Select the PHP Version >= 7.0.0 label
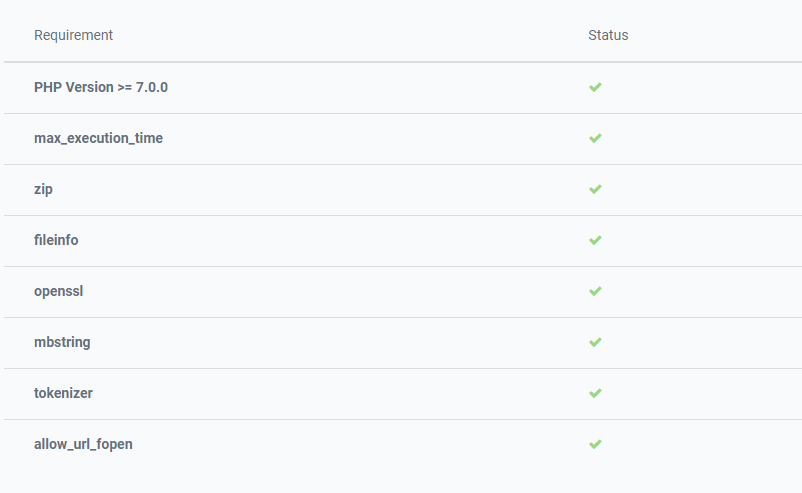Viewport: 802px width, 493px height. [101, 87]
